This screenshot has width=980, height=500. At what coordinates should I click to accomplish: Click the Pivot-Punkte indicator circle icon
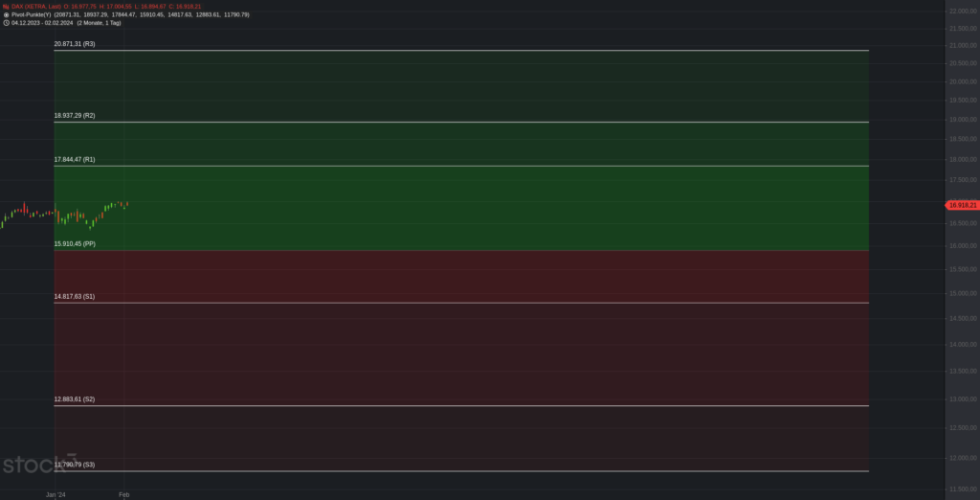pos(6,14)
